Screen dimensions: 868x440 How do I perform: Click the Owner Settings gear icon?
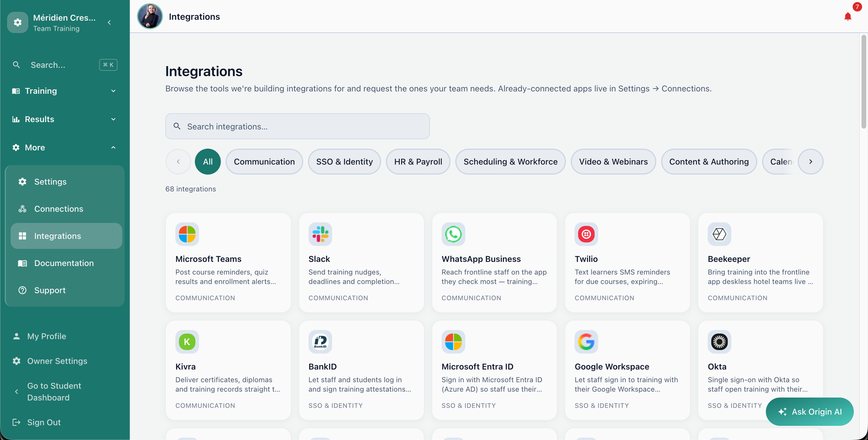click(x=16, y=361)
